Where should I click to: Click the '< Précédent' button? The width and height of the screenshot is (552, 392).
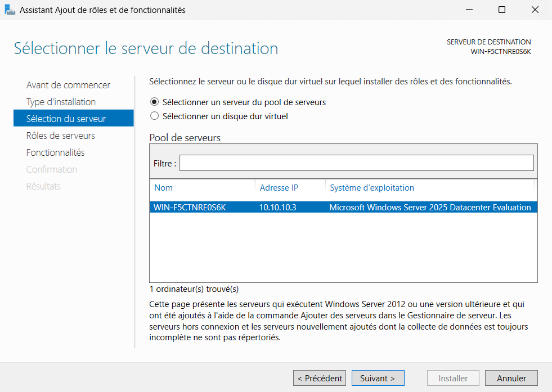click(320, 379)
